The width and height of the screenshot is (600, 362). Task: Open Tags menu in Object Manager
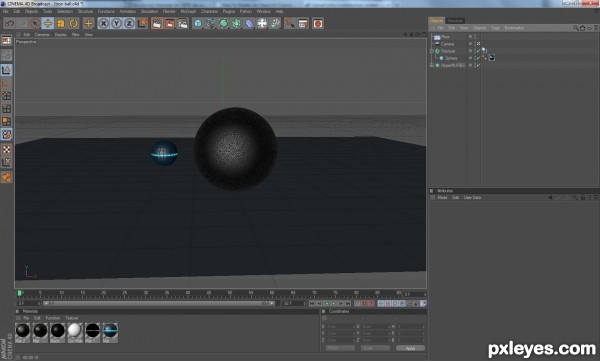(495, 28)
